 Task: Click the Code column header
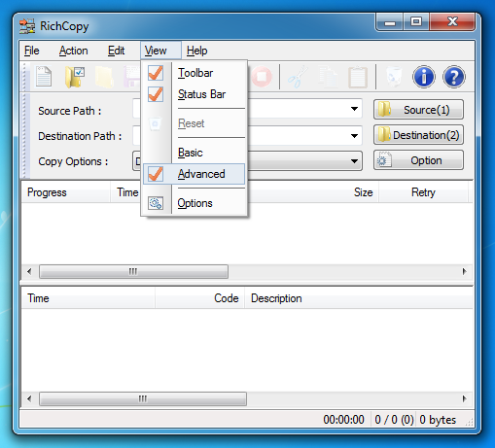pyautogui.click(x=199, y=298)
